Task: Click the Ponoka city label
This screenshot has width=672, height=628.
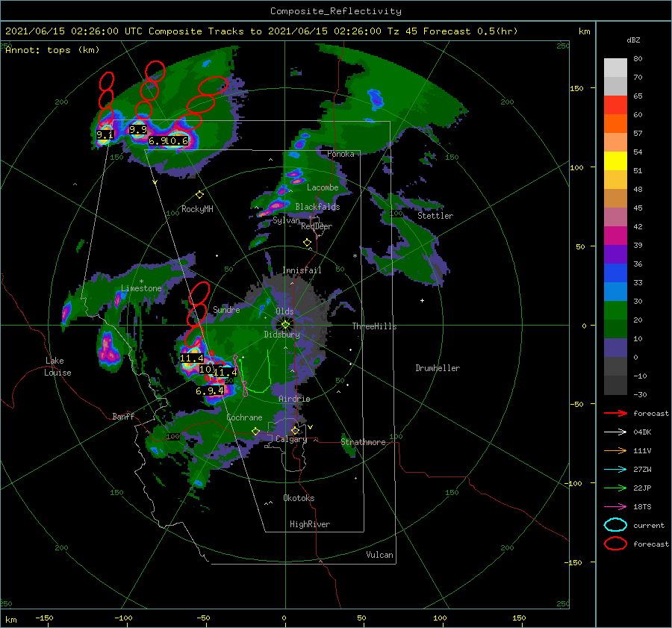Action: click(x=340, y=154)
